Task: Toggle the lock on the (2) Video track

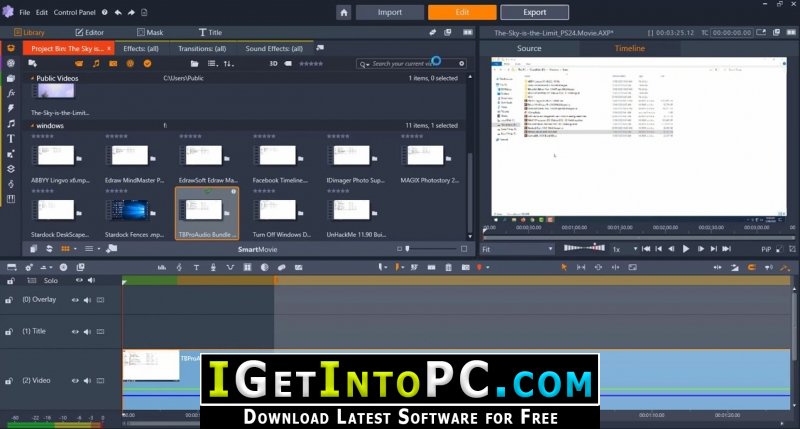Action: pyautogui.click(x=9, y=381)
